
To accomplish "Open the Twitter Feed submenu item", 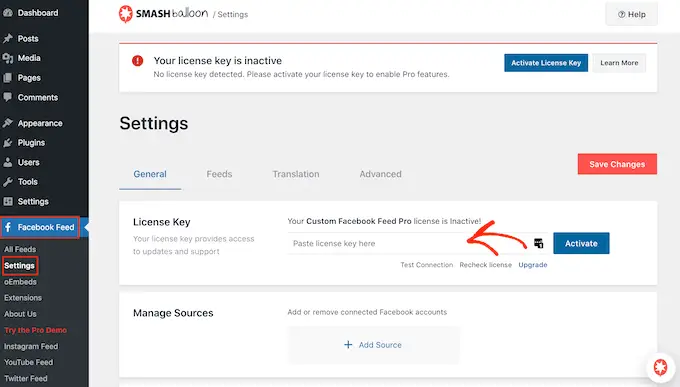I will coord(26,378).
